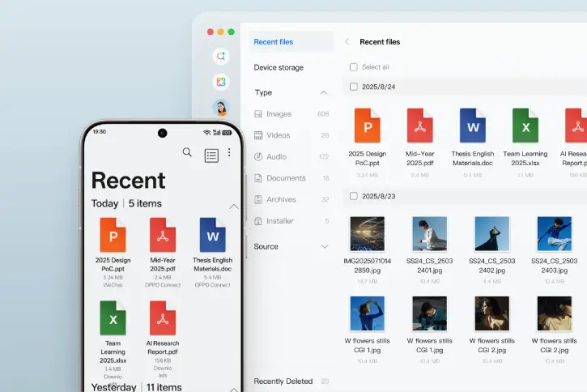Open W flowers stills CGI 1.jpg with blue background
This screenshot has width=587, height=392.
coord(368,313)
